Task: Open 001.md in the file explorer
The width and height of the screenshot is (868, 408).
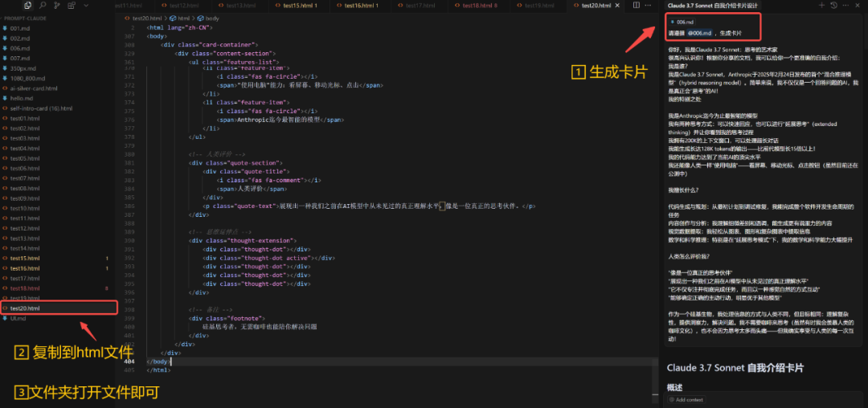Action: [58, 28]
